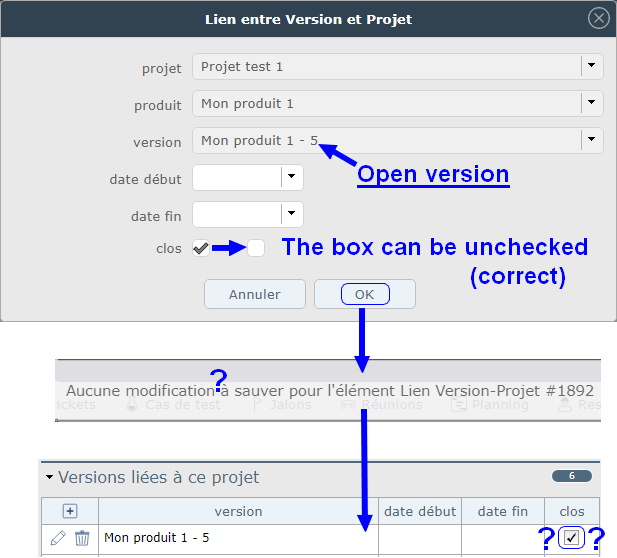Open the version dropdown arrow

coord(591,139)
